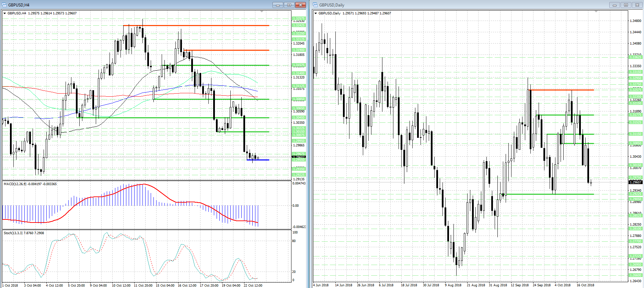Click the 1.30850 price label in H4 chart
This screenshot has width=644, height=288.
coord(299,99)
